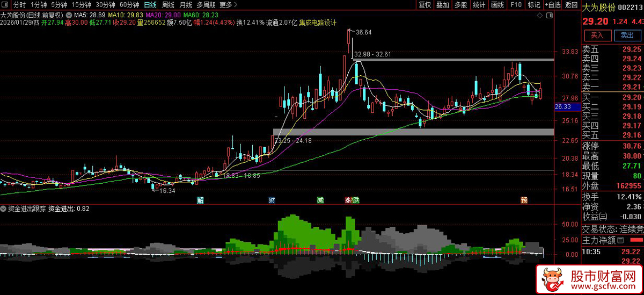Open the 多股 multi-stock view
644x295 pixels.
click(x=460, y=5)
